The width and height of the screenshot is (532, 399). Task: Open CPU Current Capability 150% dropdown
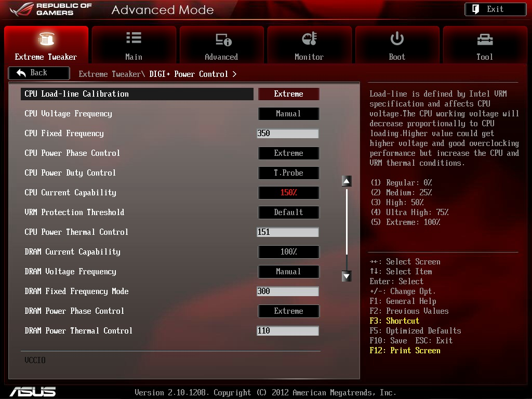point(288,193)
